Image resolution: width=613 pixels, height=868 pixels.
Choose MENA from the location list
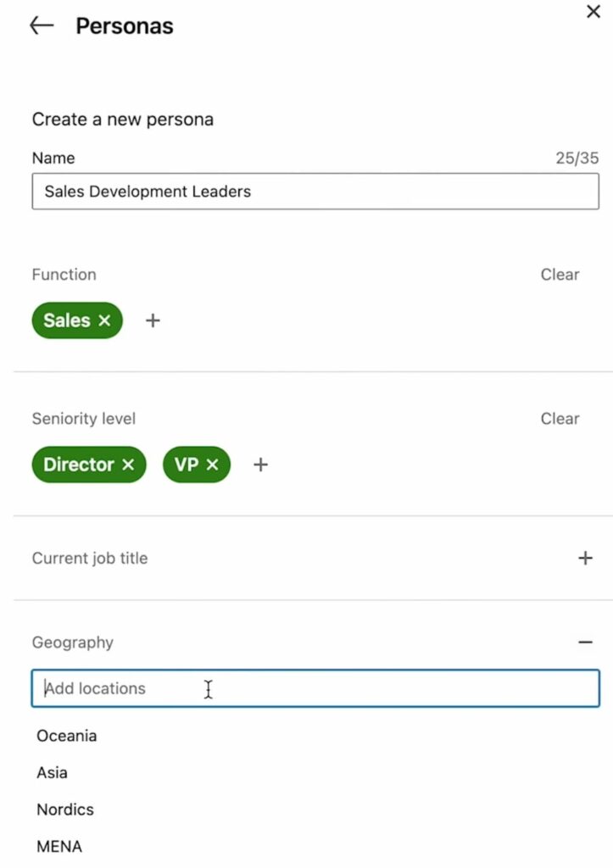[x=59, y=846]
